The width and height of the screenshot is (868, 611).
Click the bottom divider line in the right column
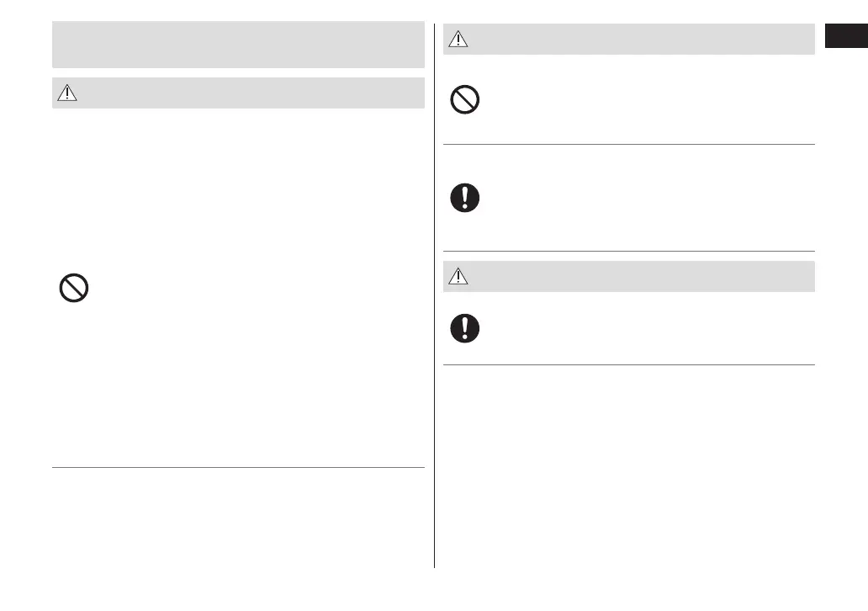629,364
